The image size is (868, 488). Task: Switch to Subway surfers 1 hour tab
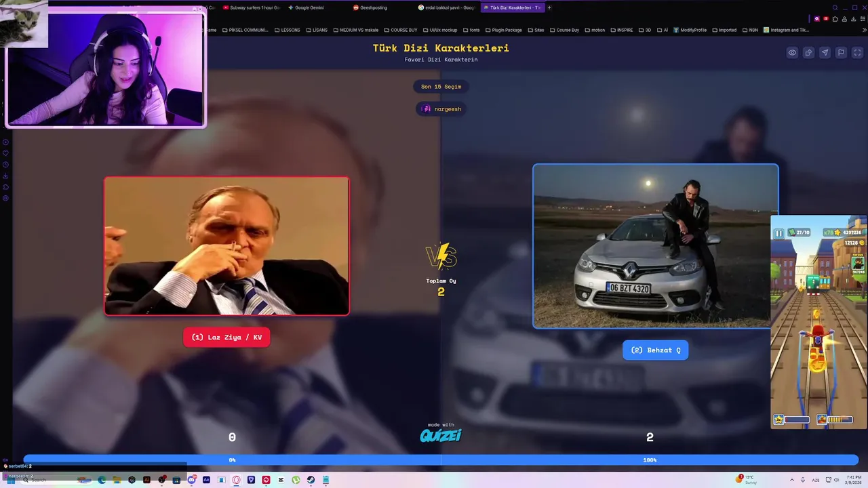251,7
